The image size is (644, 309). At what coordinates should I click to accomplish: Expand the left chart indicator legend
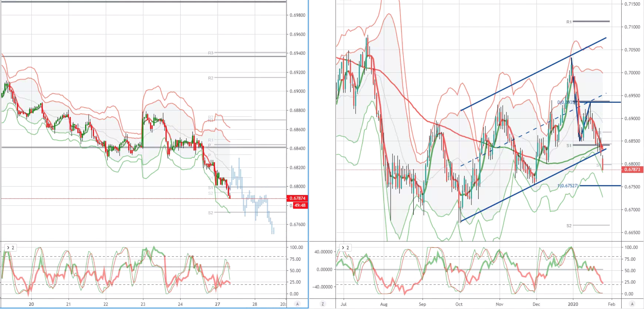click(10, 248)
